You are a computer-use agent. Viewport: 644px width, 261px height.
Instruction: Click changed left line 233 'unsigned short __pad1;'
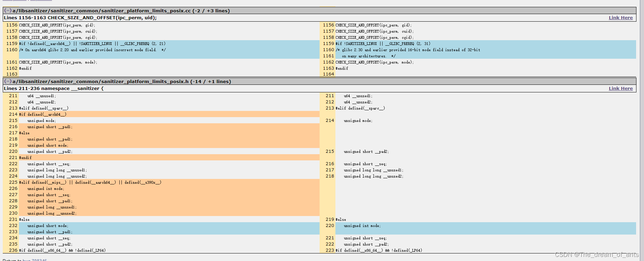(50, 232)
